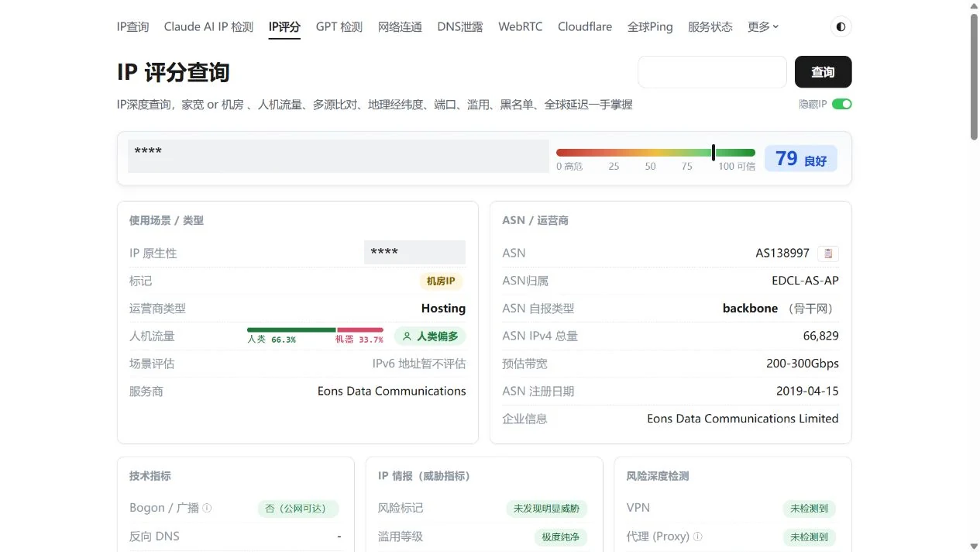Click the 反向 DNS label
Screen dimensions: 980x552
(154, 536)
